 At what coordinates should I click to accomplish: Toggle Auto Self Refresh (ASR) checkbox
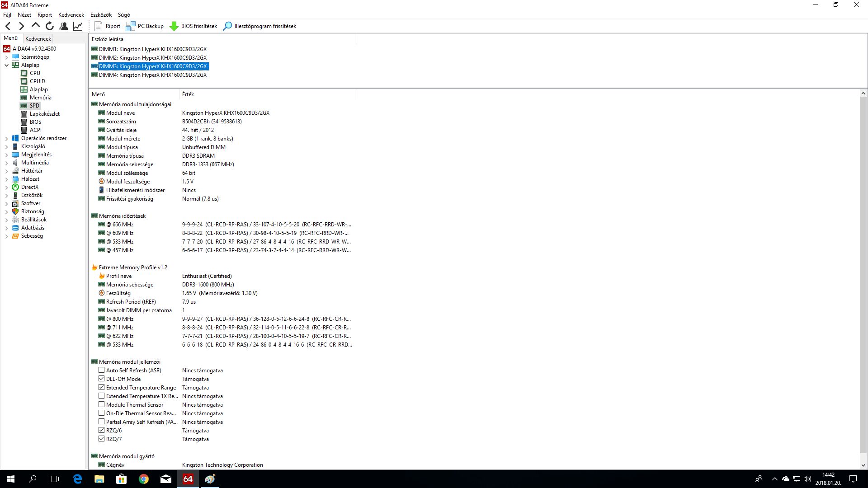tap(101, 370)
